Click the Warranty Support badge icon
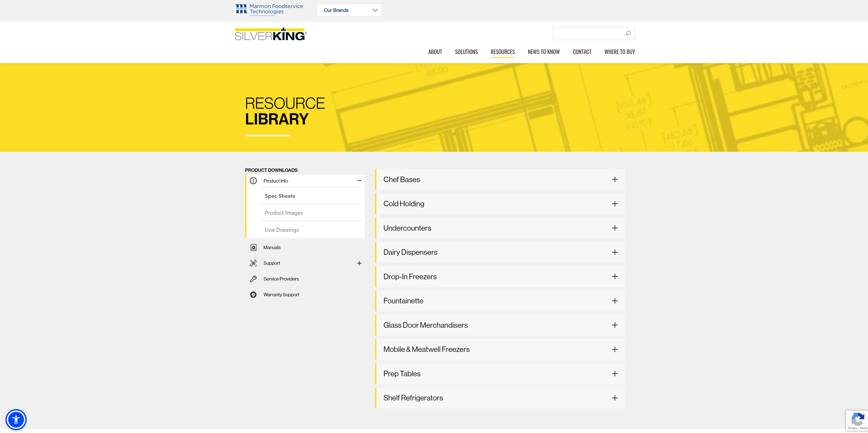 [x=253, y=295]
